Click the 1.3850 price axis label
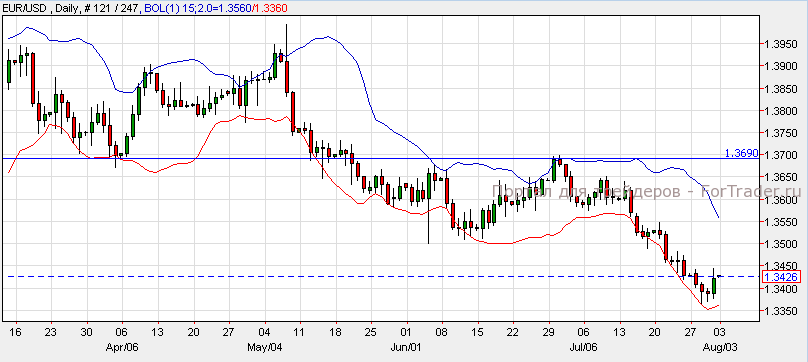The width and height of the screenshot is (808, 362). point(781,89)
